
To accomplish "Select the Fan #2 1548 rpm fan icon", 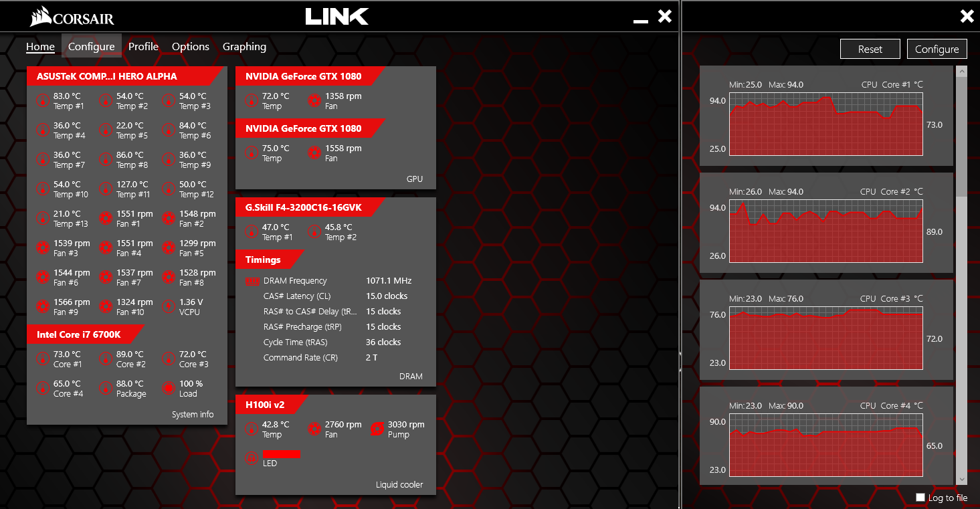I will (169, 219).
